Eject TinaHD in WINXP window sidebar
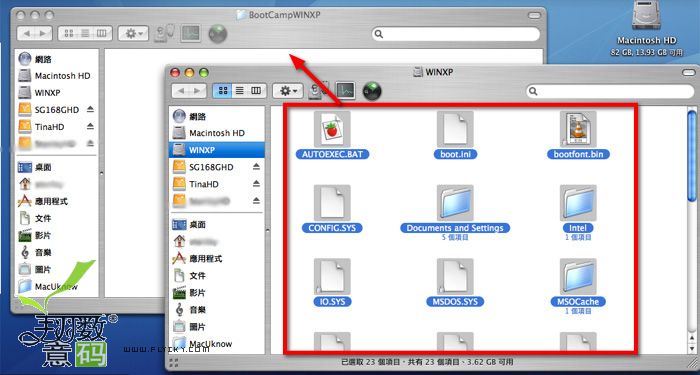Viewport: 700px width, 375px height. (256, 183)
